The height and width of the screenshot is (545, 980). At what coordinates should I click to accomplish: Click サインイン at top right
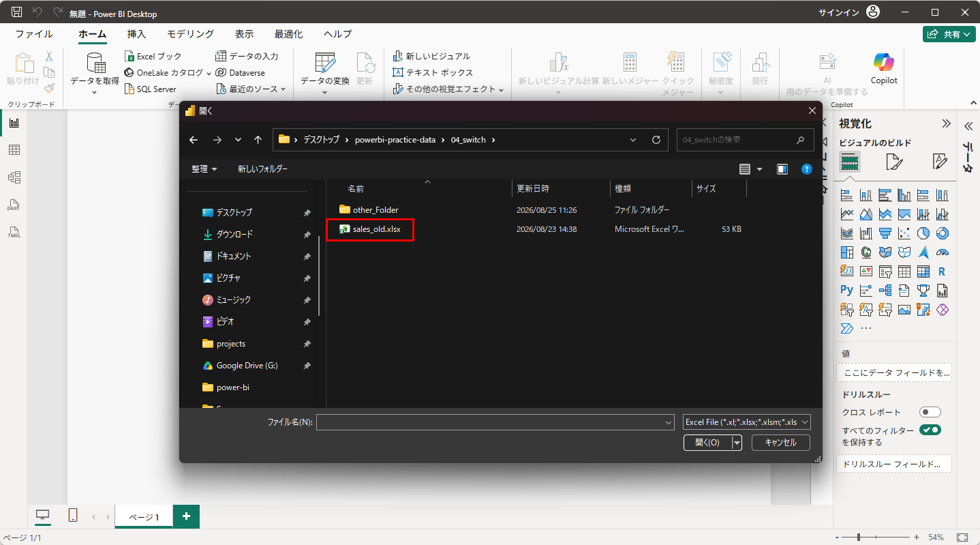[x=838, y=12]
